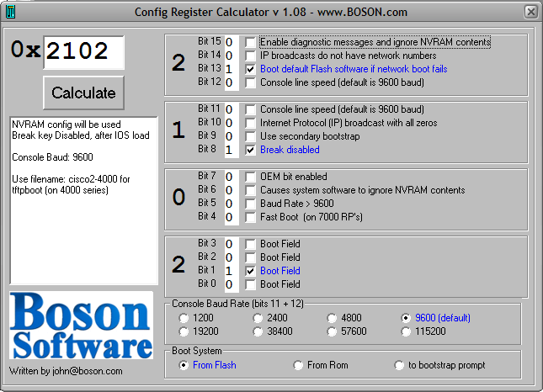This screenshot has width=543, height=392.
Task: Select the 2400 baud rate option
Action: 258,318
